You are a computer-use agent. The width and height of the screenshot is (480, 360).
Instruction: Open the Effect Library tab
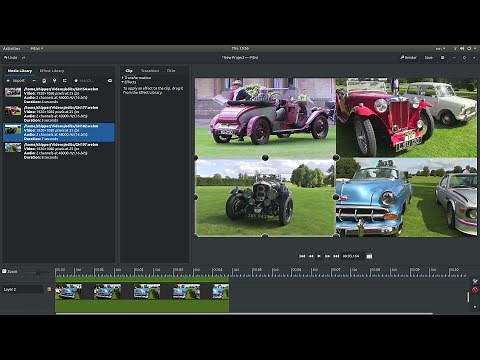(52, 71)
